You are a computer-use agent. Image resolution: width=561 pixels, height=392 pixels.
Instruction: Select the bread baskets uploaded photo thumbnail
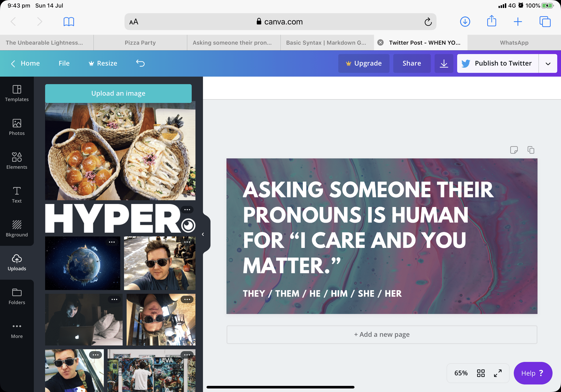[120, 151]
